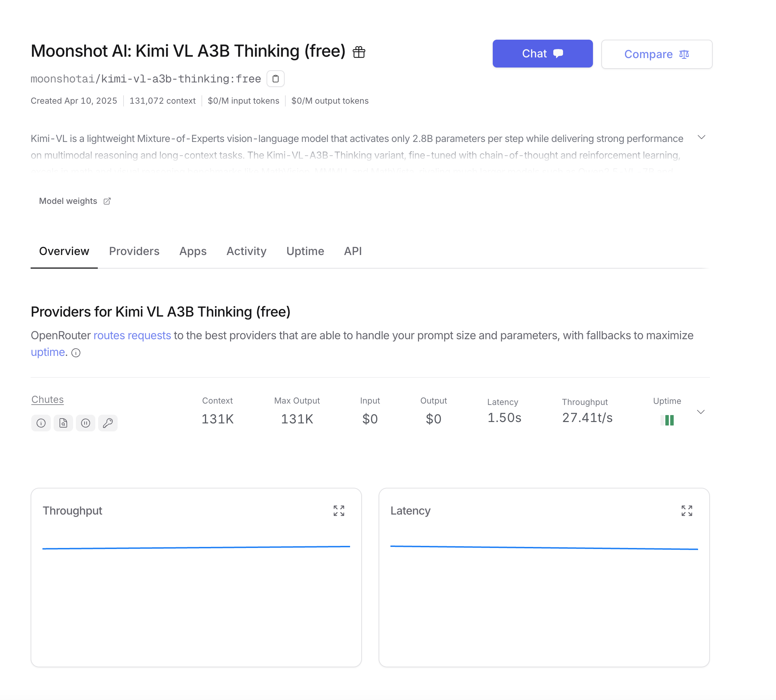Follow the routes requests link
This screenshot has height=700, width=776.
(x=132, y=335)
